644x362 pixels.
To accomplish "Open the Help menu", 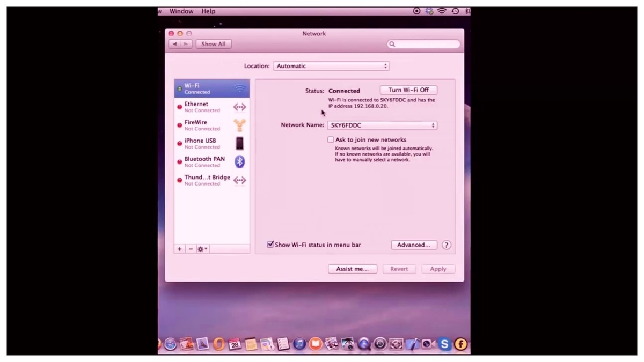I will pos(208,11).
